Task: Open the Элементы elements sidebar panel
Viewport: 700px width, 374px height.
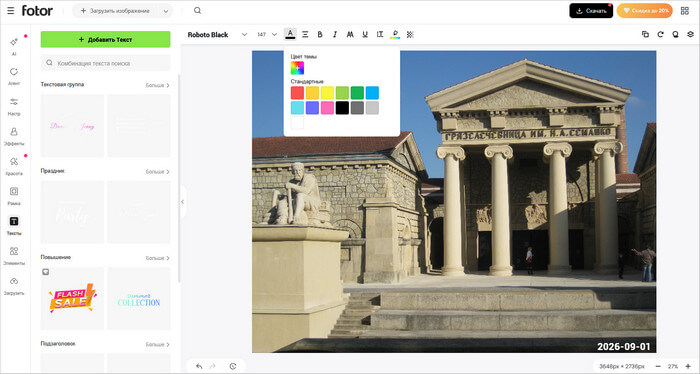Action: click(14, 255)
